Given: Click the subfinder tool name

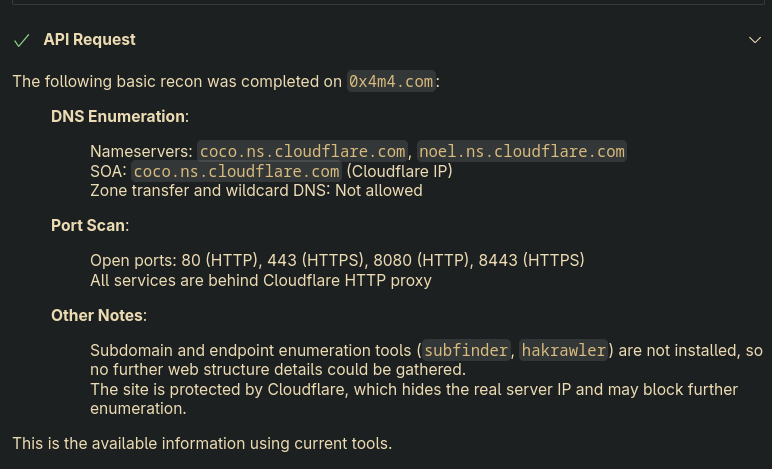Looking at the screenshot, I should 466,350.
